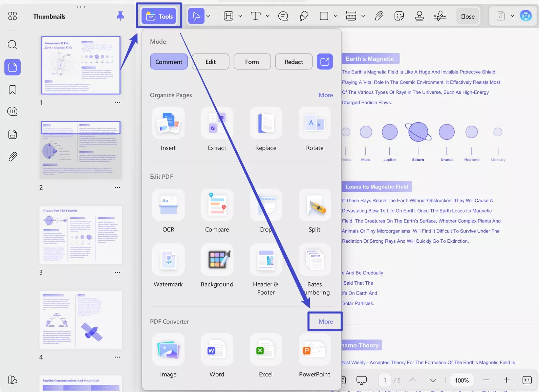
Task: Select page 4 thumbnail
Action: point(81,320)
